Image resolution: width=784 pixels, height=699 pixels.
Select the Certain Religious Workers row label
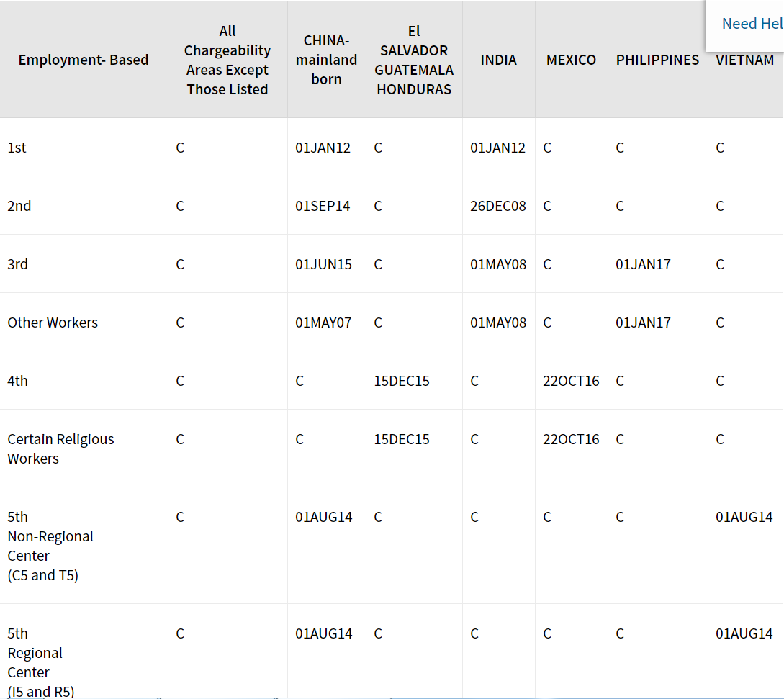click(x=60, y=448)
